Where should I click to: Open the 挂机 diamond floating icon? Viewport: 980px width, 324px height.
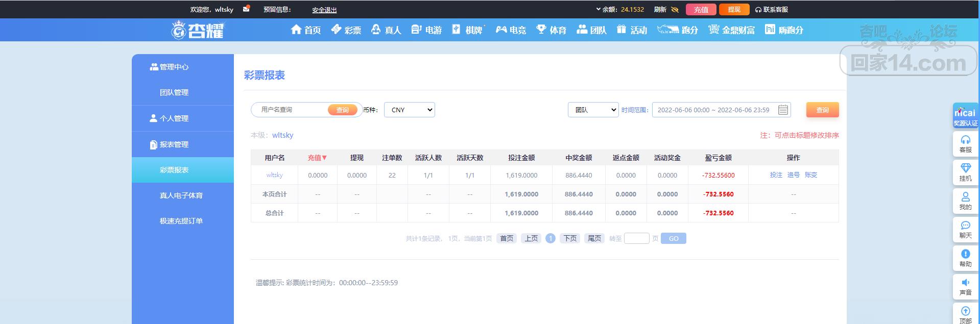pyautogui.click(x=965, y=172)
